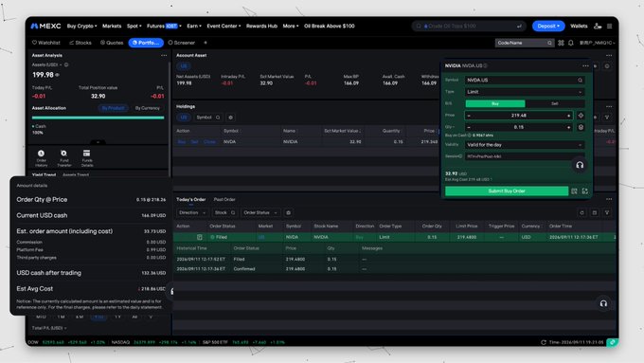Open the order Type Limit dropdown

tap(525, 92)
